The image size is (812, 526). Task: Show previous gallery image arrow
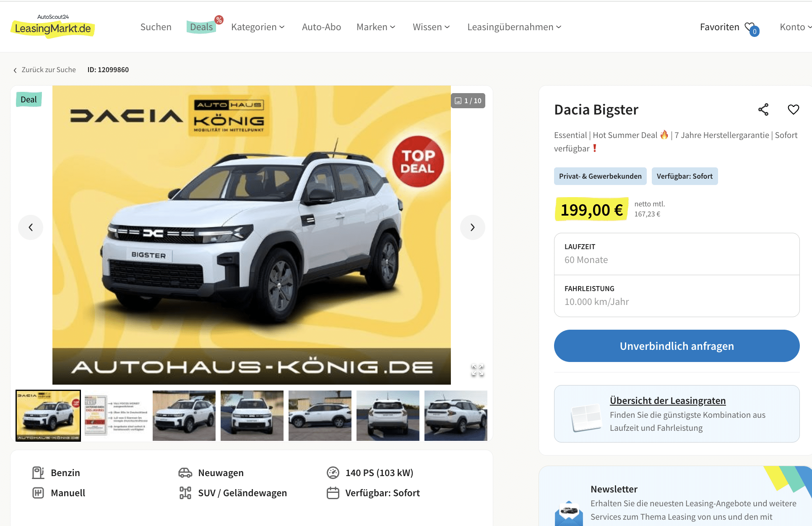(31, 227)
